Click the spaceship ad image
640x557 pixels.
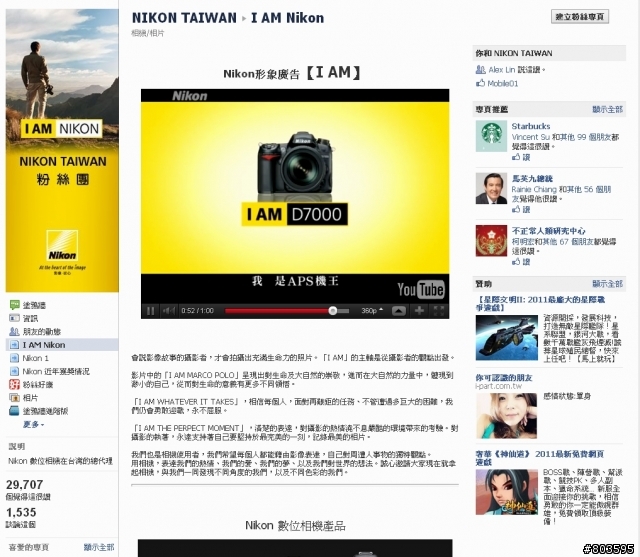[507, 337]
